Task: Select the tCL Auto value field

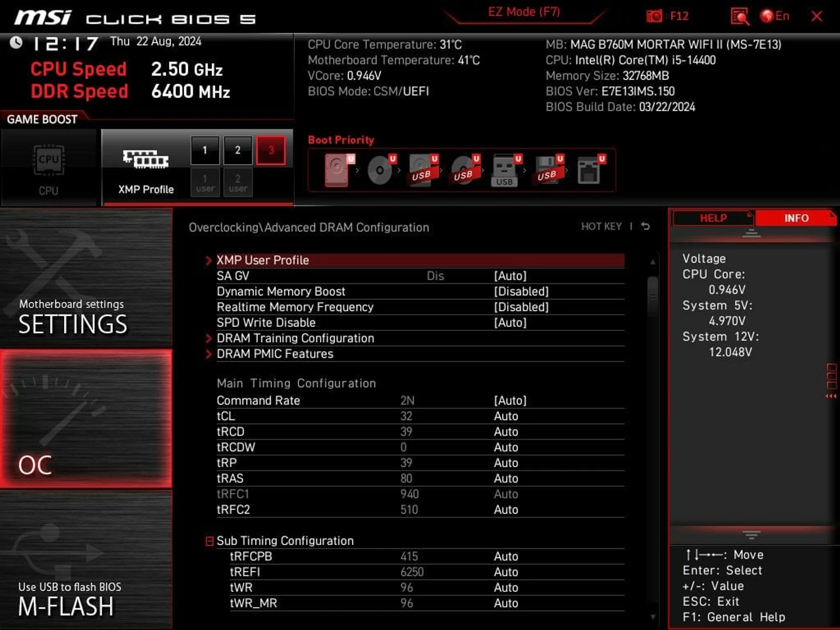Action: point(506,416)
